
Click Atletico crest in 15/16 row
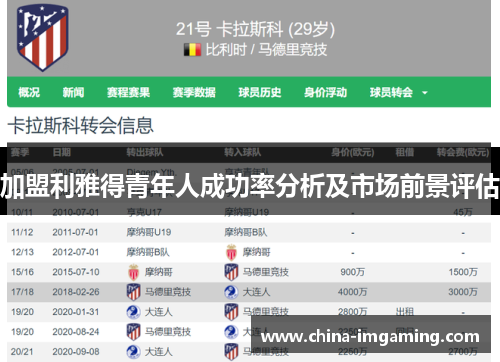coord(231,272)
